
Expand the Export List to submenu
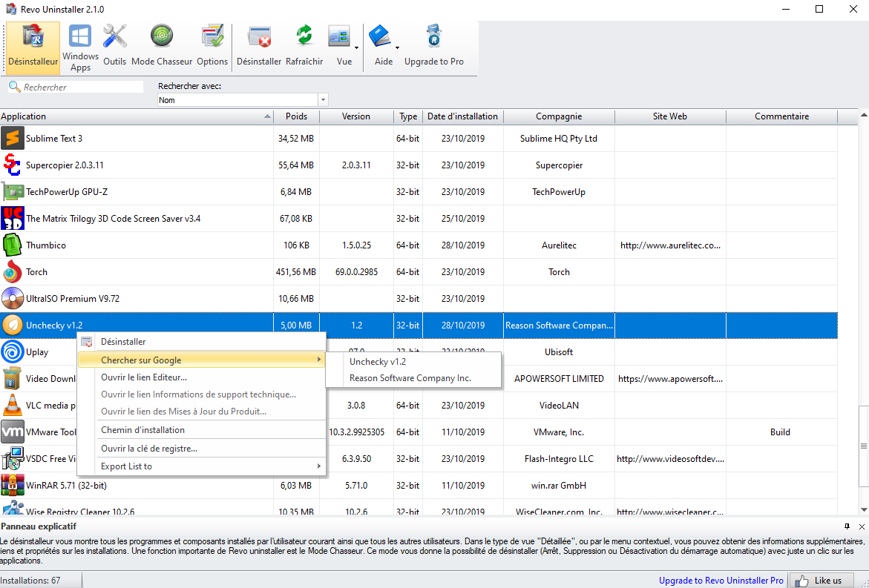click(201, 466)
